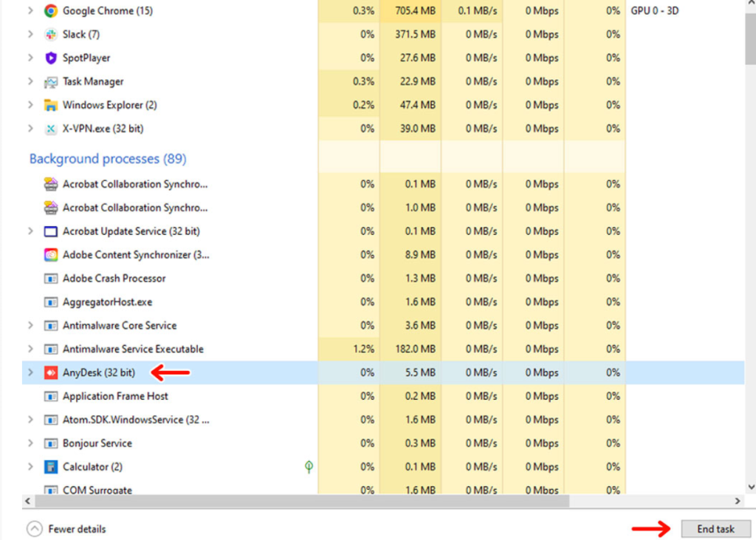This screenshot has height=540, width=756.
Task: Expand the Windows Explorer (2) group
Action: point(30,105)
